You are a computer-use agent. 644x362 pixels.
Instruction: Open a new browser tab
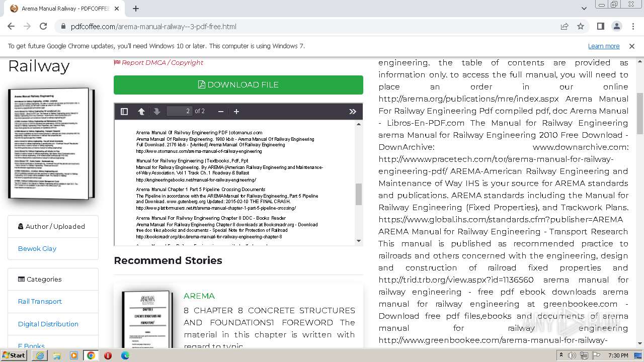[x=136, y=9]
